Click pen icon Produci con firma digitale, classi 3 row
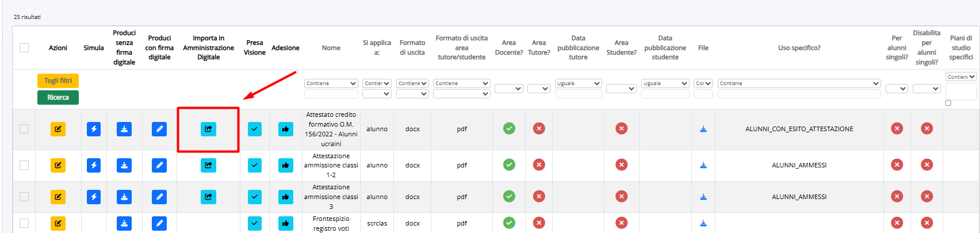 (x=159, y=197)
